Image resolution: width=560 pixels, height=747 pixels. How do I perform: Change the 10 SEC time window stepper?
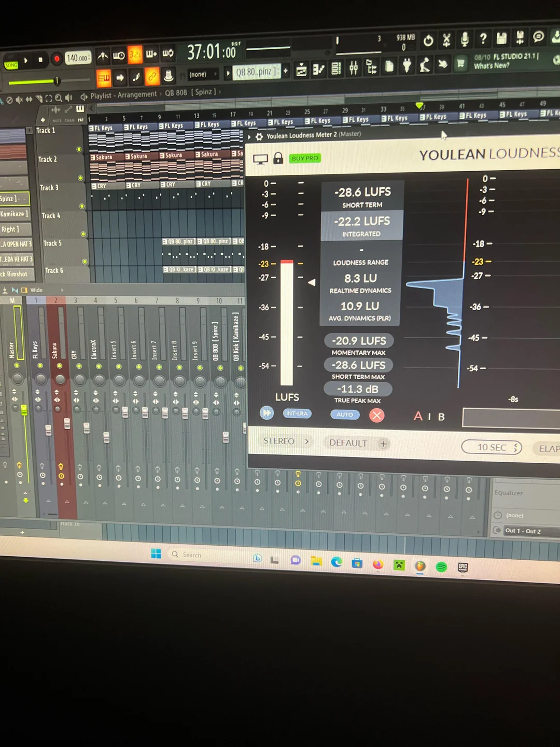click(515, 448)
